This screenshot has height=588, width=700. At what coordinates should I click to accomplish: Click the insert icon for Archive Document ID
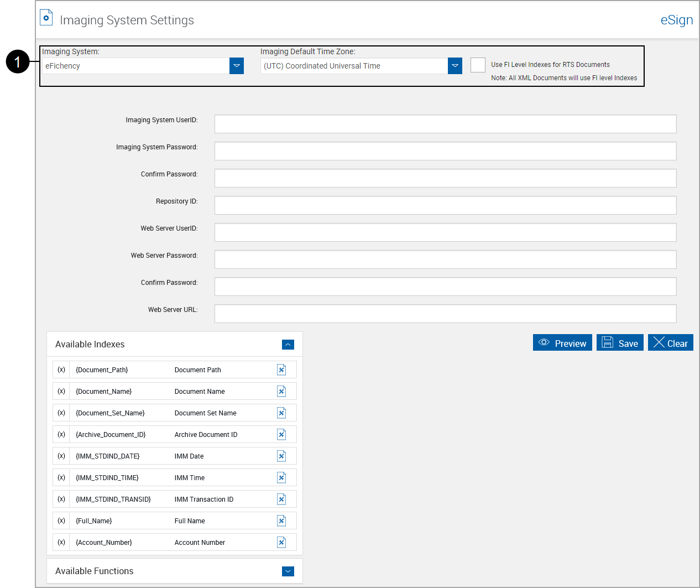click(281, 434)
